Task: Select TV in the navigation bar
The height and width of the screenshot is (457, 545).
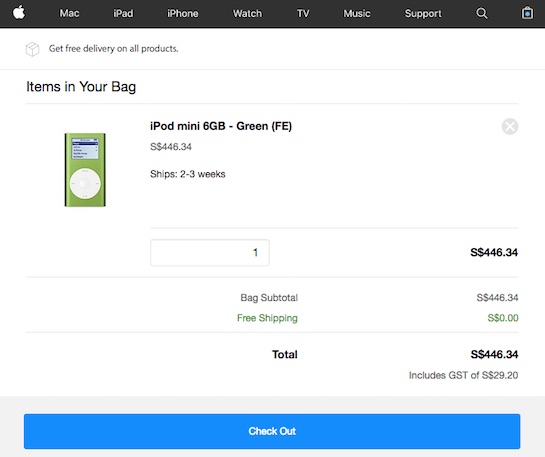Action: tap(303, 13)
